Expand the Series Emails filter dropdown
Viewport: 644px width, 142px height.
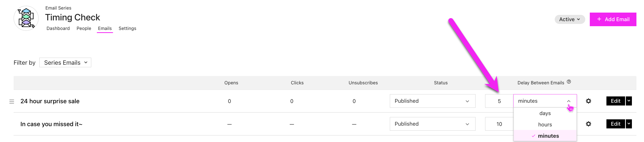click(65, 63)
